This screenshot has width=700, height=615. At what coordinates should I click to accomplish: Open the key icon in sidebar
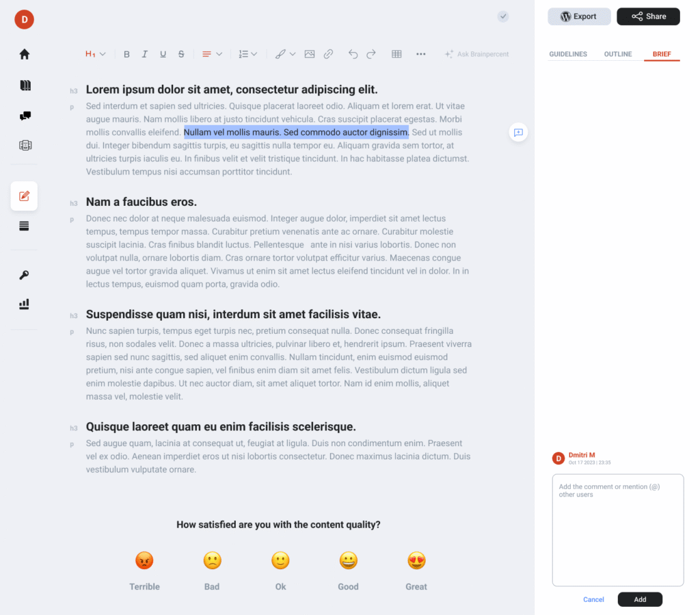pyautogui.click(x=24, y=275)
